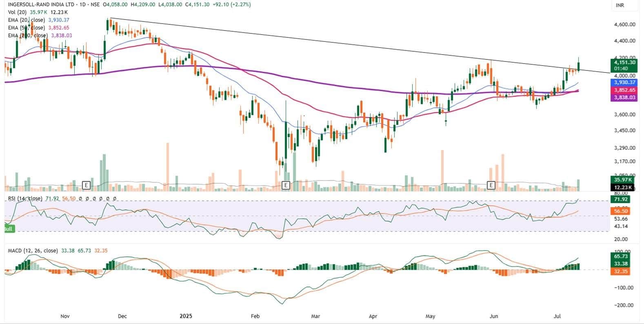This screenshot has width=644, height=324.
Task: Click the pink 3,852.65 EMA price tag
Action: [x=624, y=90]
